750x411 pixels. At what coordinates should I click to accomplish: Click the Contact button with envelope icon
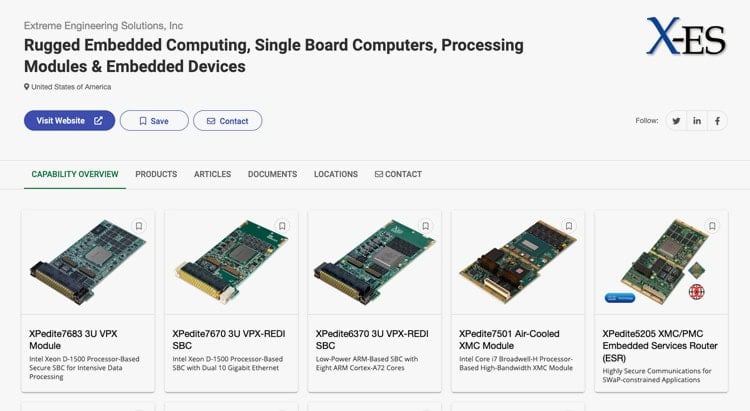[x=228, y=121]
